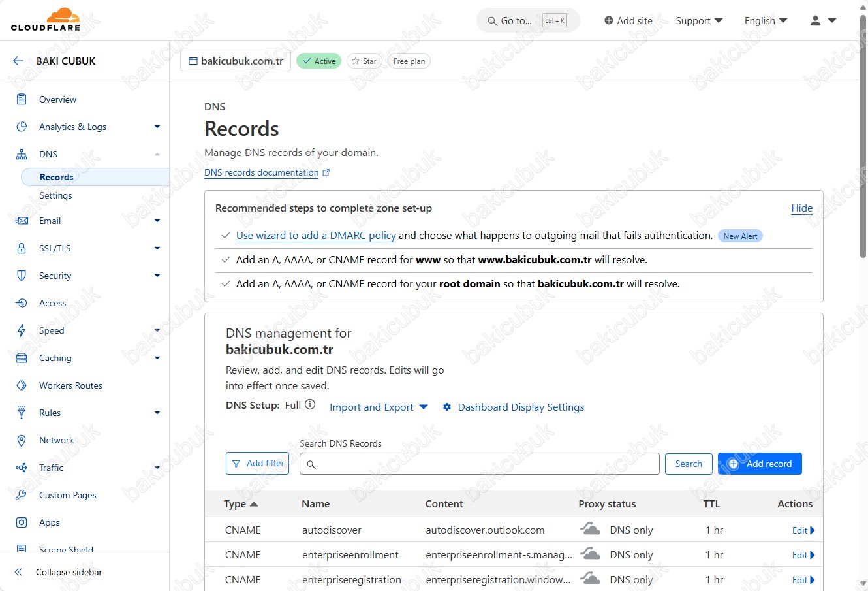The height and width of the screenshot is (591, 868).
Task: Click the Cloudflare logo
Action: [x=46, y=20]
